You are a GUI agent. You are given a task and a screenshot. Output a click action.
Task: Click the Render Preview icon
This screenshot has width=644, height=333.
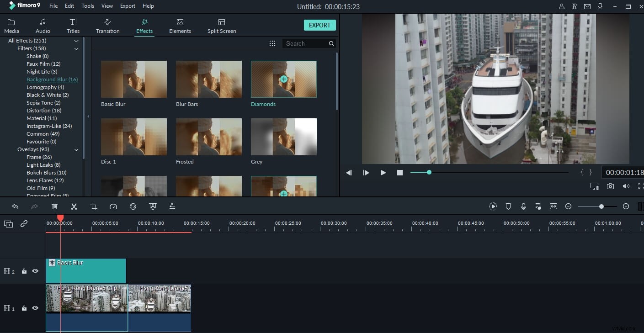click(x=493, y=206)
